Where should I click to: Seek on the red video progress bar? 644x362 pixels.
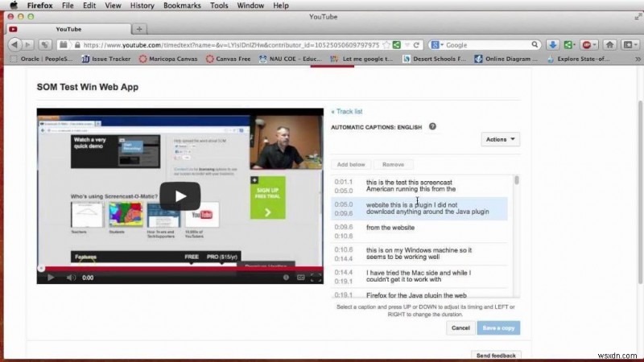[180, 269]
